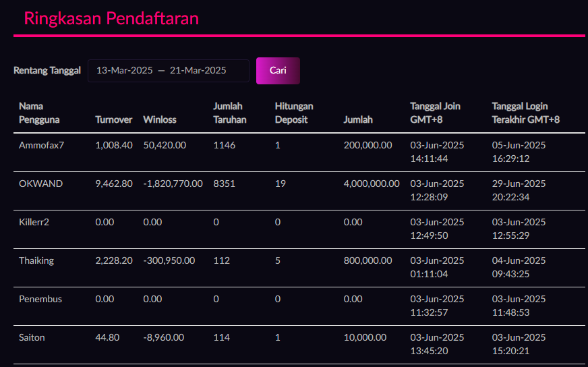
Task: Click the Tanggal Join GMT+8 header
Action: pos(436,113)
